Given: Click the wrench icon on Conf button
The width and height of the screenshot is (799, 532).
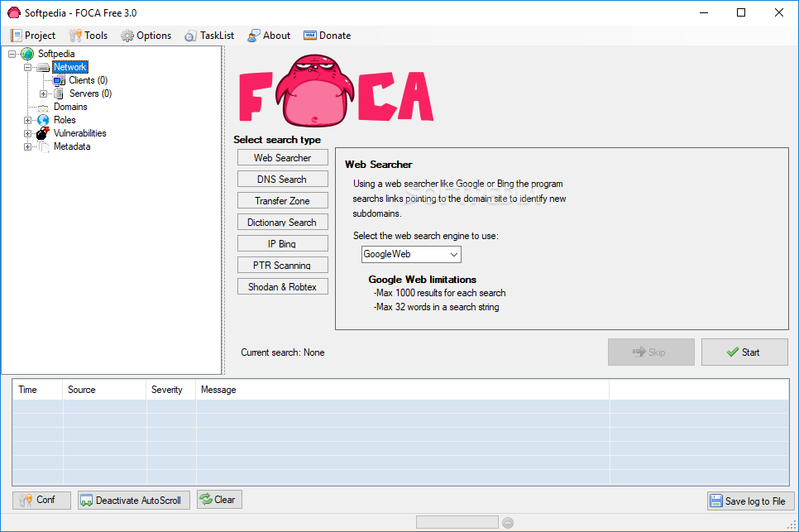Looking at the screenshot, I should click(26, 501).
